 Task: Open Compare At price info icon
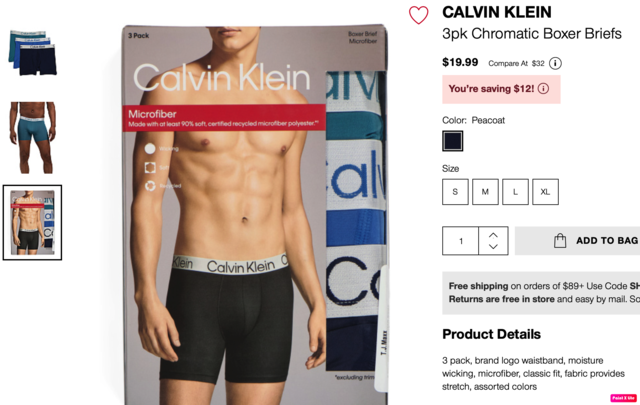(555, 63)
